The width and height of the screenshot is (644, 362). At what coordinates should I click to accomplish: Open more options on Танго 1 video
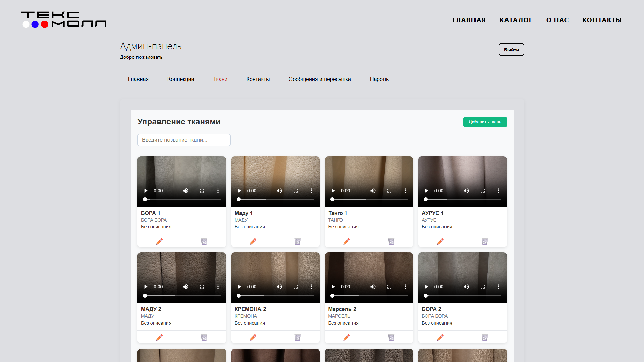(x=405, y=191)
